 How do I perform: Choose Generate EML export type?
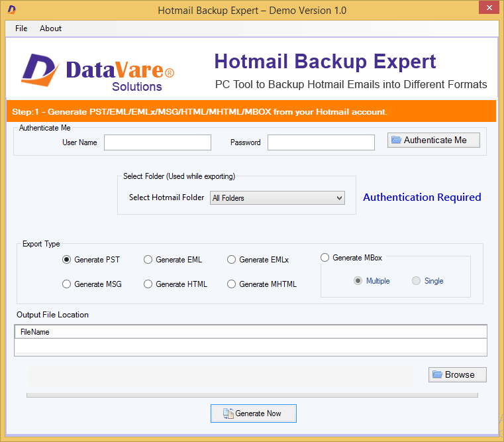click(148, 260)
